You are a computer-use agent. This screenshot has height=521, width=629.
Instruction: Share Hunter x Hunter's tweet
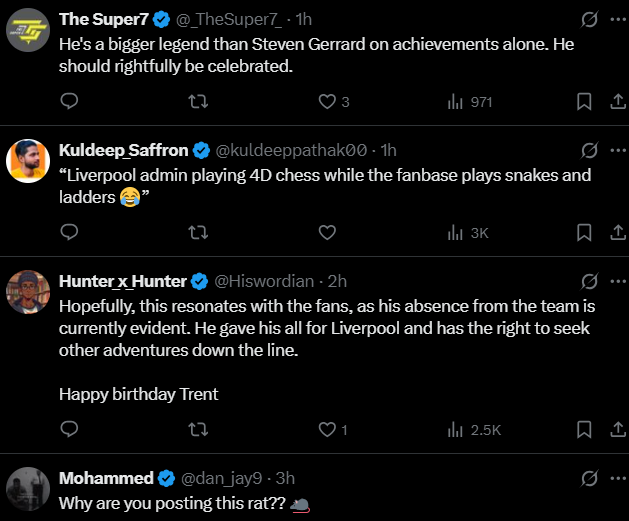(616, 429)
